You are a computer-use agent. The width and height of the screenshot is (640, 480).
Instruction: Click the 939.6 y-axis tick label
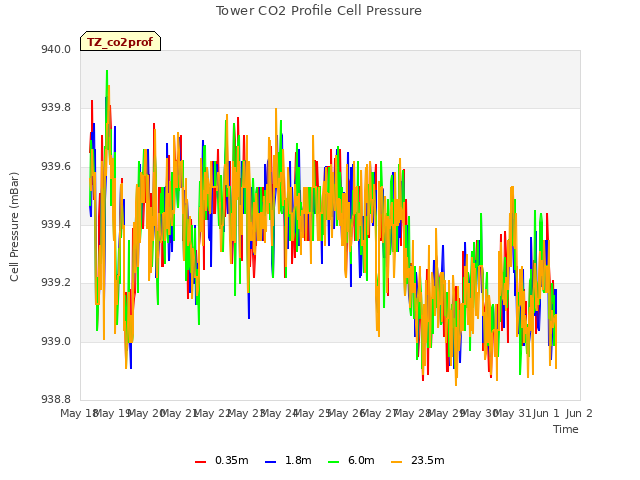tap(56, 167)
